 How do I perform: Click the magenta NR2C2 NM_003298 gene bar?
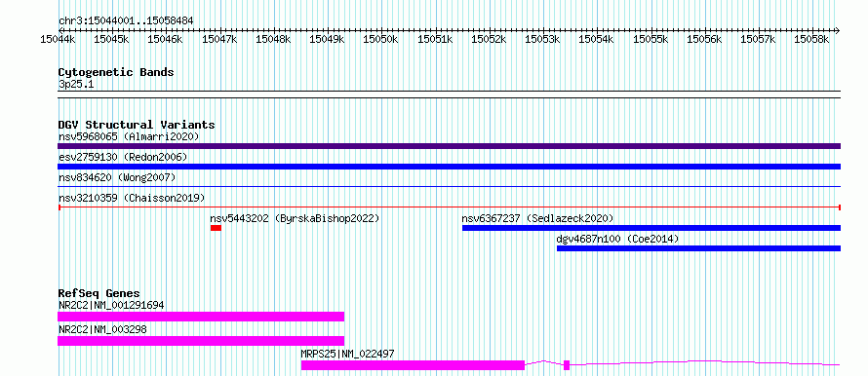[201, 341]
